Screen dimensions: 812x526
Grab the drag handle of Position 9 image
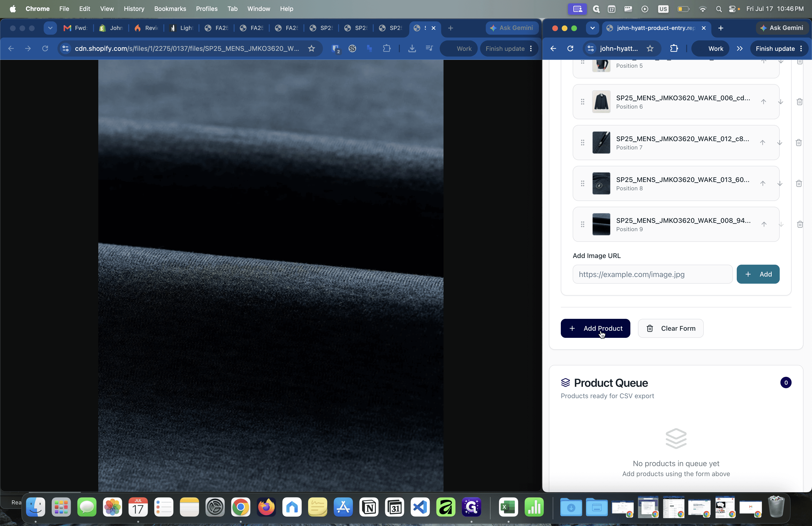point(583,224)
